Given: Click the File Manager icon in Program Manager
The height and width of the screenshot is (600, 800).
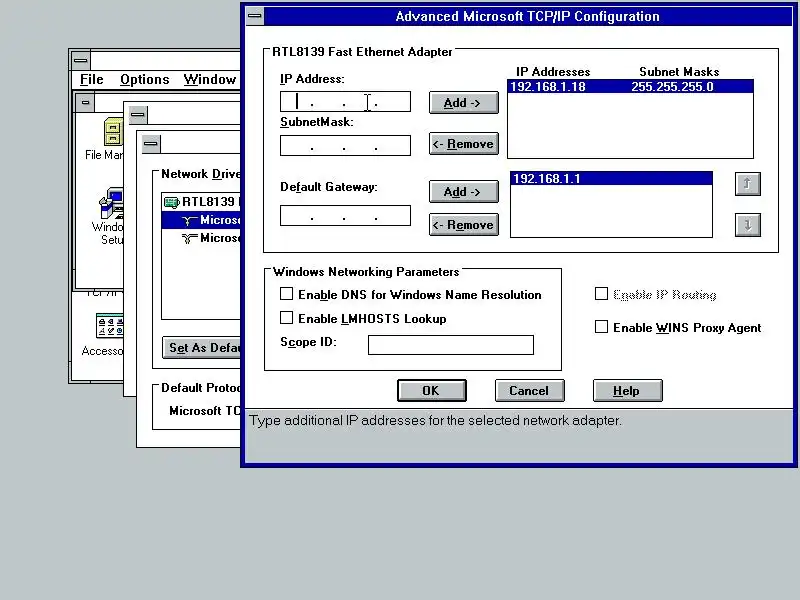Looking at the screenshot, I should point(112,132).
